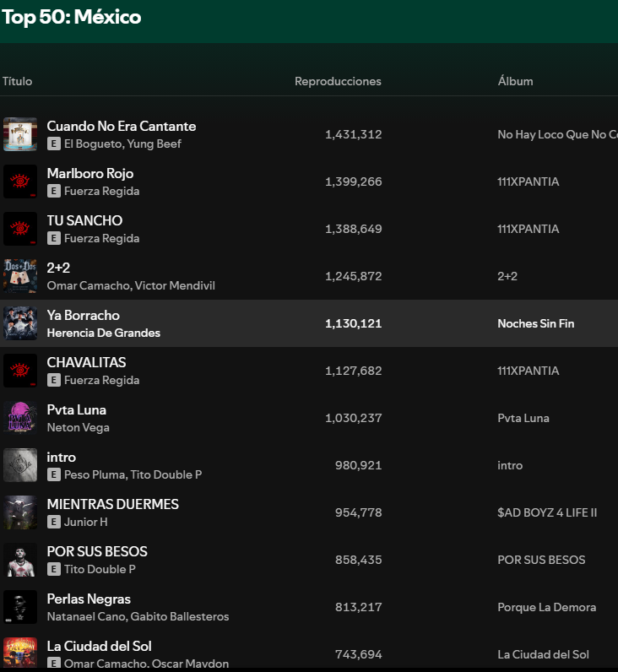Open the song title TU SANCHO
The image size is (618, 672).
pos(84,220)
